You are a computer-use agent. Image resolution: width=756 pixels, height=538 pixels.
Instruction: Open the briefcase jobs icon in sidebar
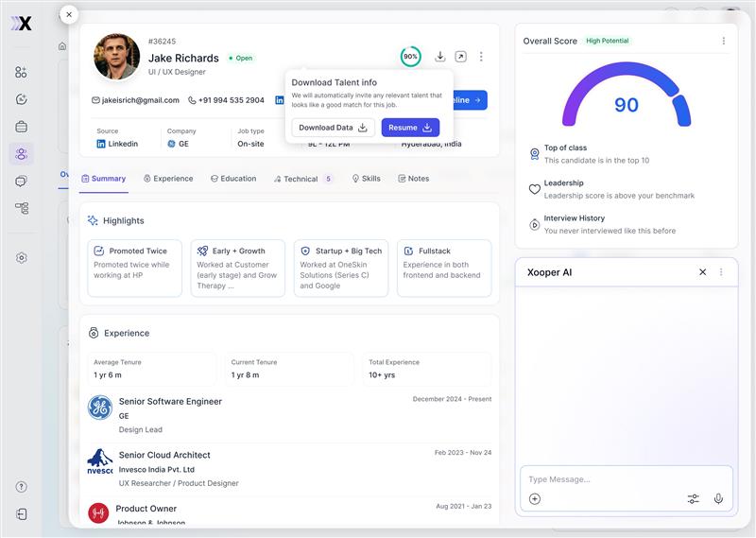click(21, 127)
